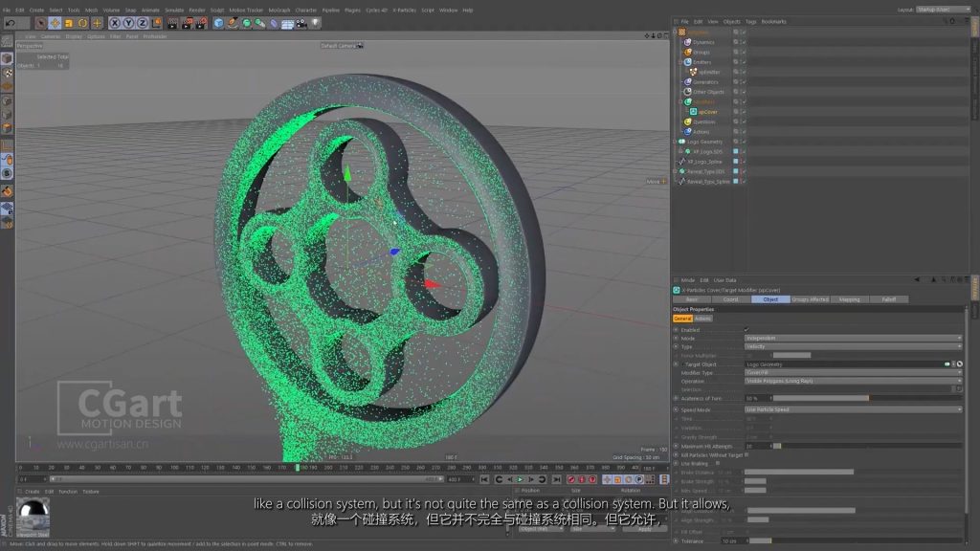Click Render to Picture Viewer icon

(x=187, y=23)
